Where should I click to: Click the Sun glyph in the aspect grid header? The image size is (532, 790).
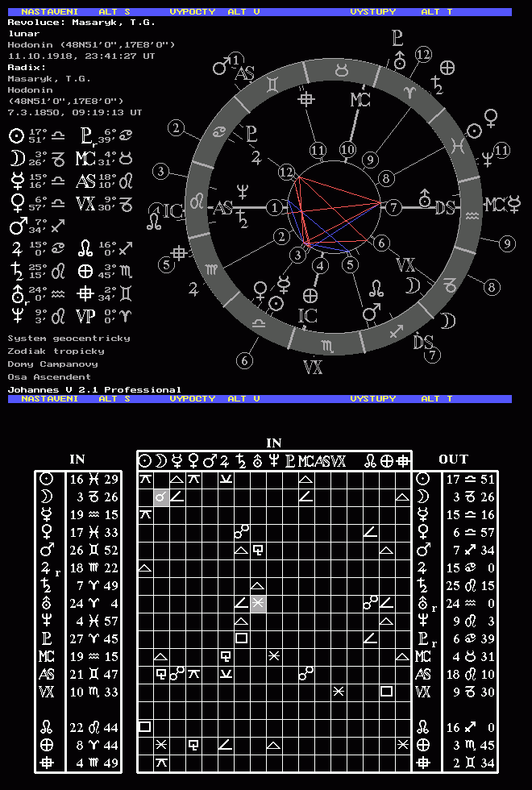point(145,461)
